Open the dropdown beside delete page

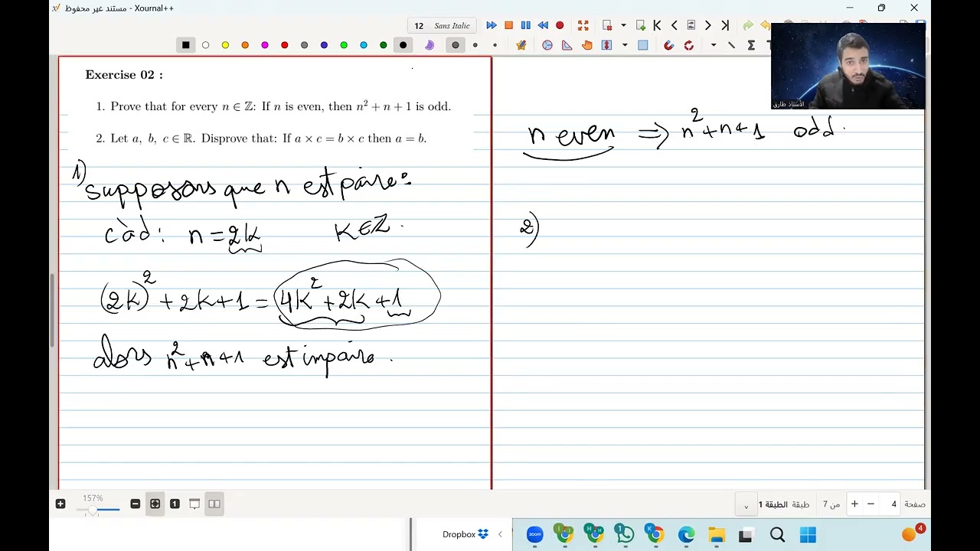623,25
